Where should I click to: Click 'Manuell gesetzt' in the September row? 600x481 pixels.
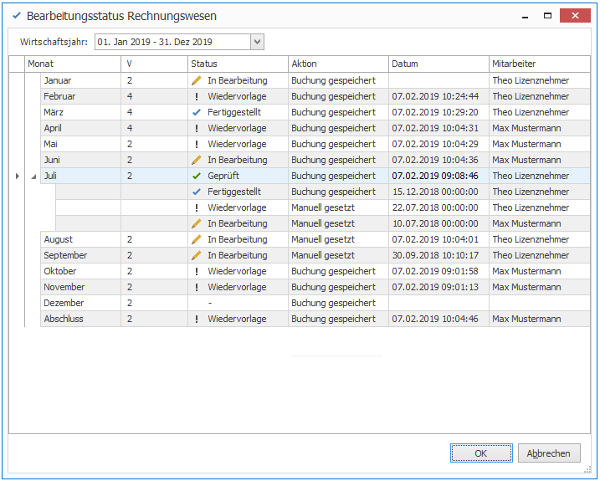pyautogui.click(x=323, y=255)
